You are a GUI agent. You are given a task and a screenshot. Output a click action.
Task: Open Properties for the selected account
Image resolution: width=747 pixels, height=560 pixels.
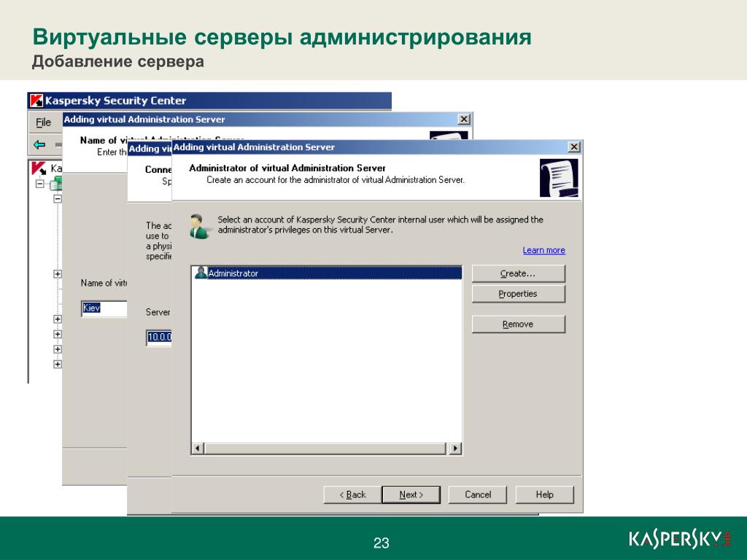coord(519,294)
